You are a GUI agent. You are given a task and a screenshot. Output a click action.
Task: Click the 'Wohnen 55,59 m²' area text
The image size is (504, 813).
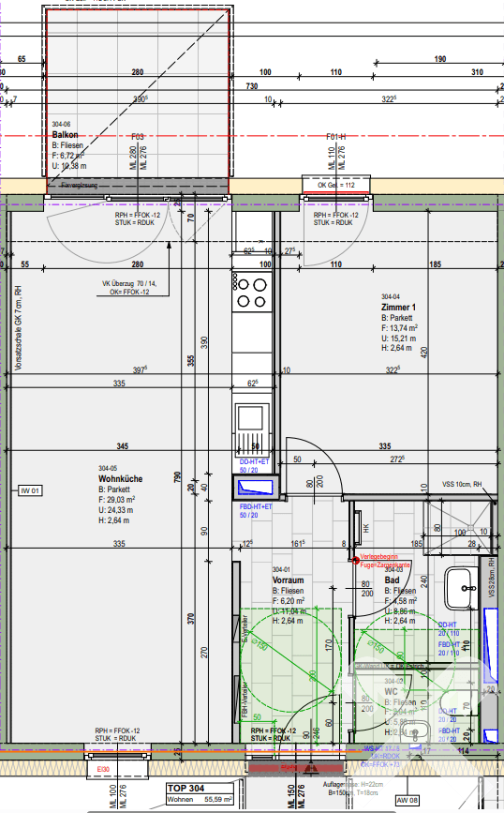pos(200,800)
